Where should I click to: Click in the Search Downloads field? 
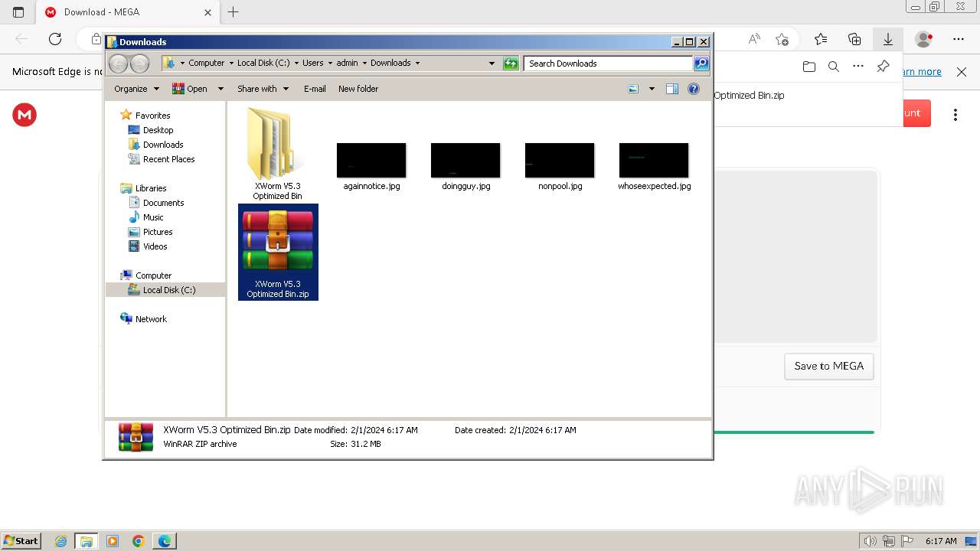point(609,64)
